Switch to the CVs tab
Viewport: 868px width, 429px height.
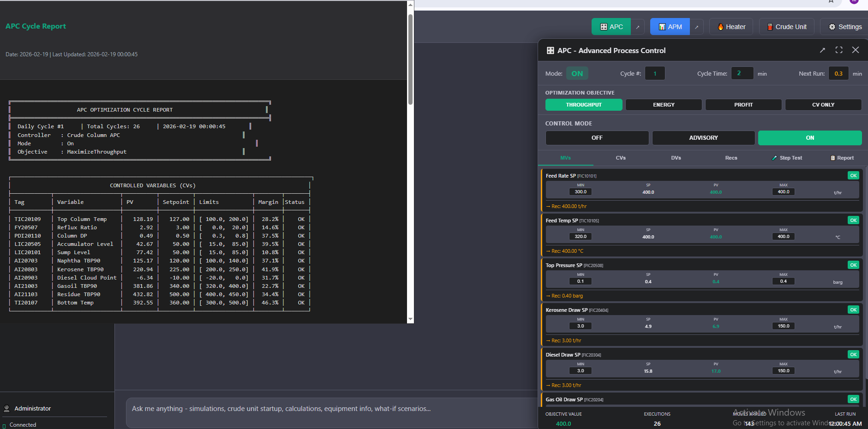[621, 158]
